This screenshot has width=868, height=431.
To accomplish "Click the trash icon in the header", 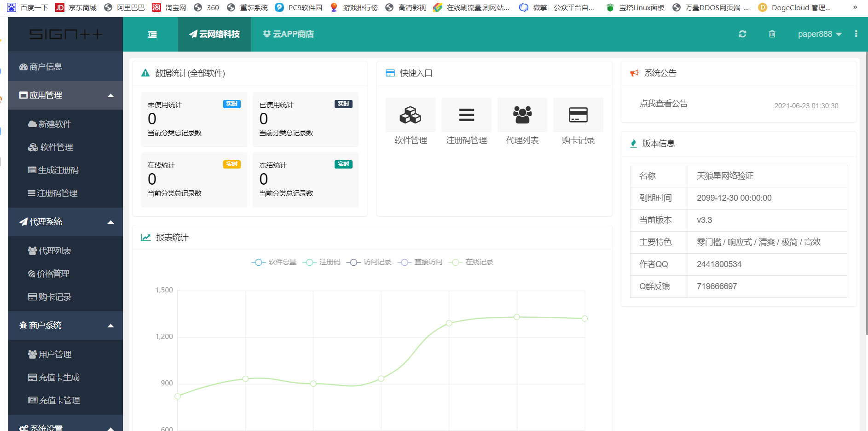I will point(772,34).
